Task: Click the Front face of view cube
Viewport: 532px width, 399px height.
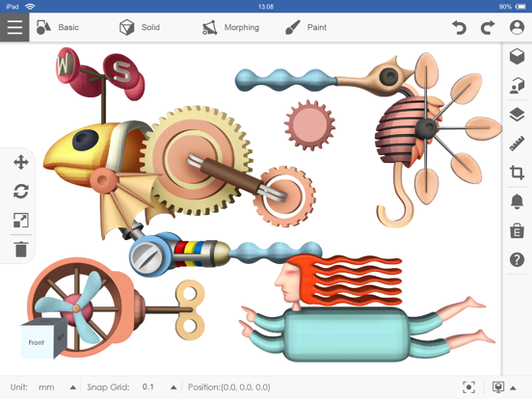Action: [x=37, y=342]
